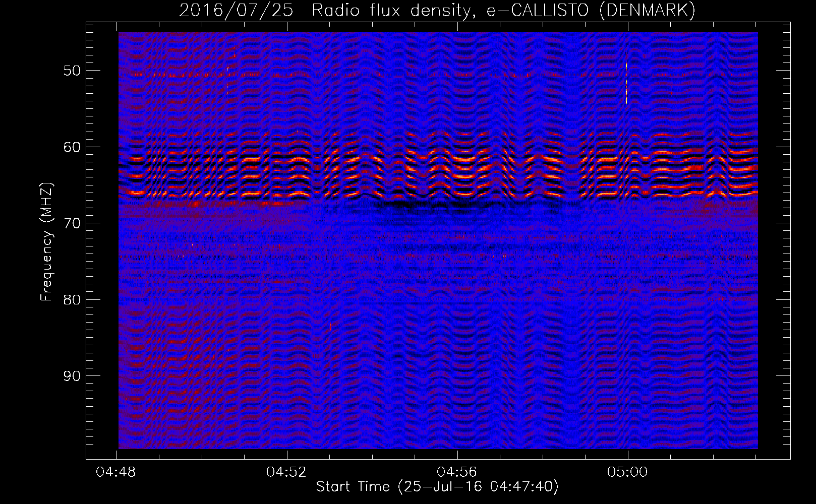Select the 90 frequency tick label
The height and width of the screenshot is (504, 816).
72,376
